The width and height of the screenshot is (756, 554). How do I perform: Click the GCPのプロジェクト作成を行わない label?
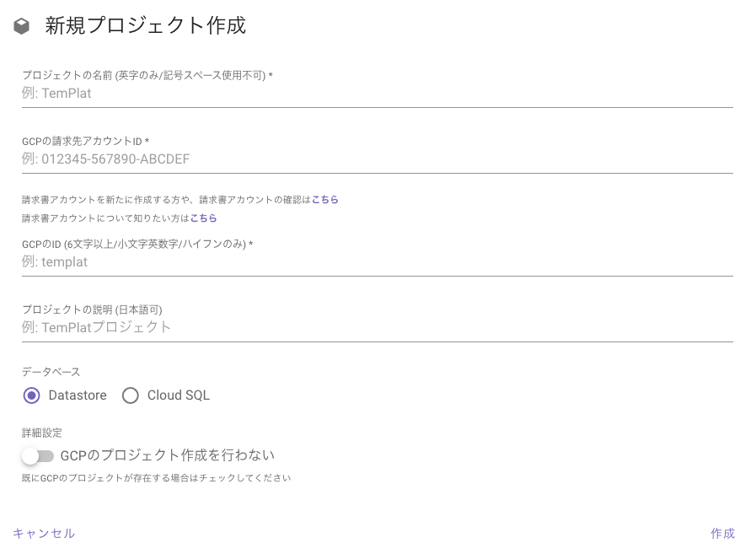(168, 455)
